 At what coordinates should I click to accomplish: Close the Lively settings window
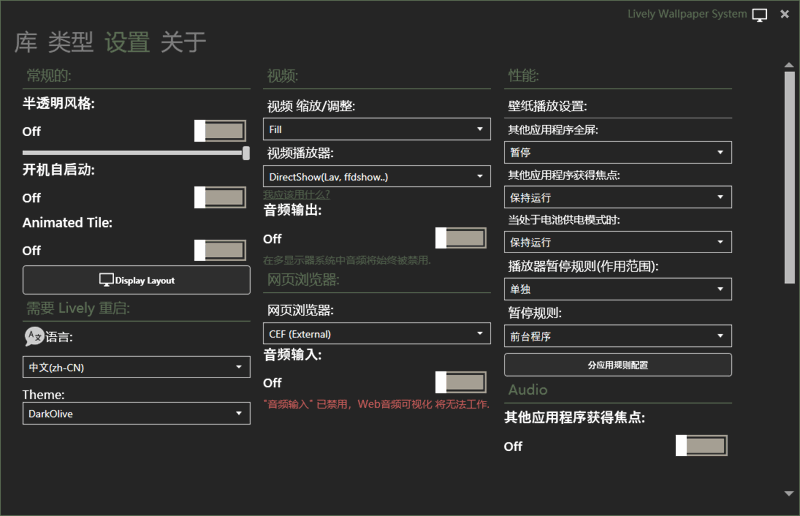[785, 14]
